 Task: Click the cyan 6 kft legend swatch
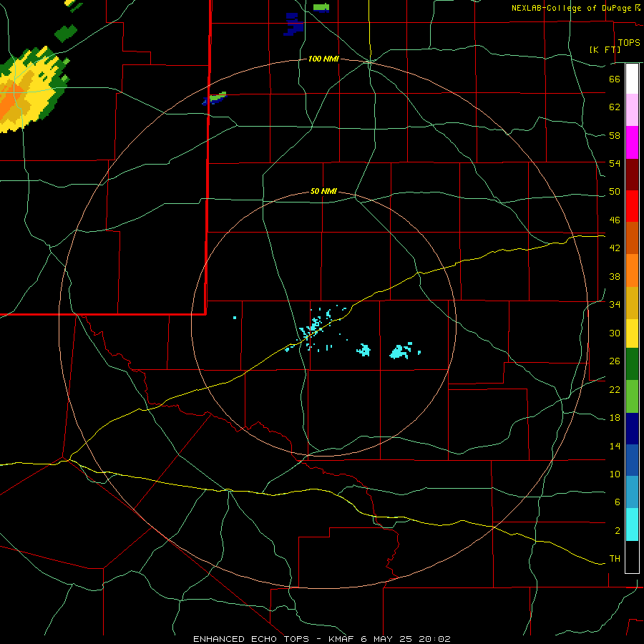coord(632,525)
